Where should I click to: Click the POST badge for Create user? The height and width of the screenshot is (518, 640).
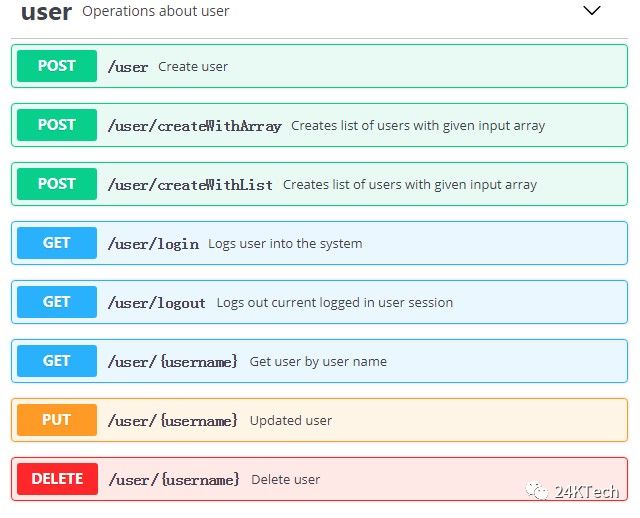[57, 66]
